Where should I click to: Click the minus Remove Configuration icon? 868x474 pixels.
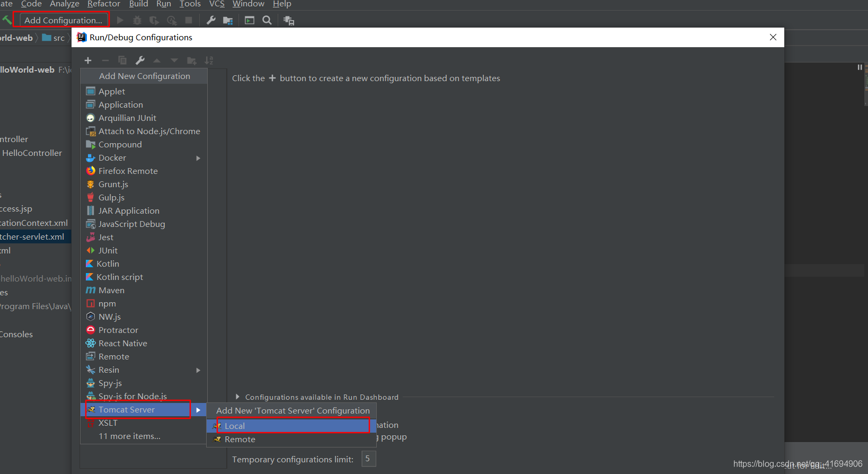point(105,60)
